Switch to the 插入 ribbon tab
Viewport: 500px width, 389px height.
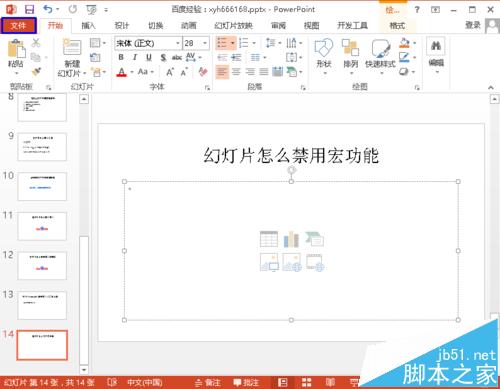[x=88, y=26]
